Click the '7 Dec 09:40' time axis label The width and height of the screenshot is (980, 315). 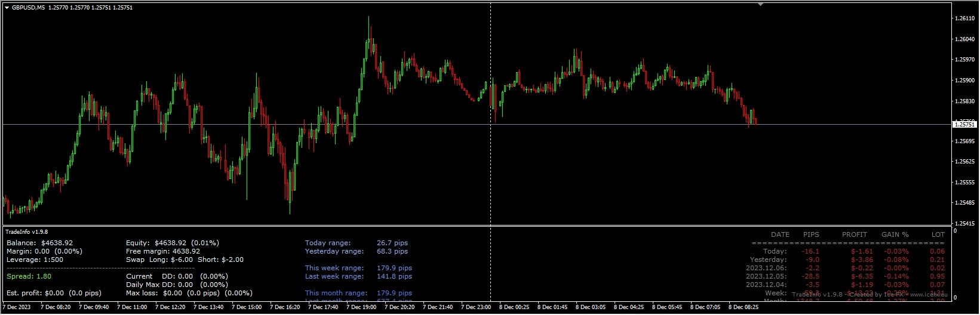coord(94,308)
